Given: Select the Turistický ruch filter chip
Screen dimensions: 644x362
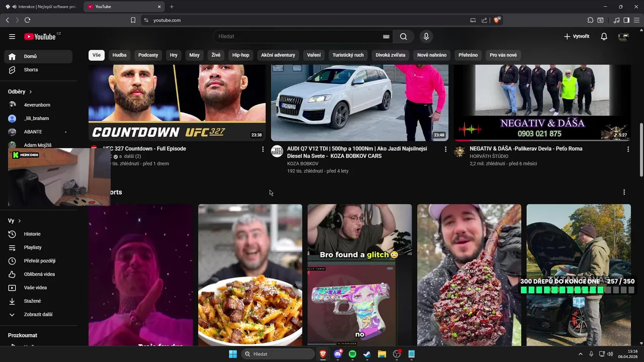Looking at the screenshot, I should 348,55.
